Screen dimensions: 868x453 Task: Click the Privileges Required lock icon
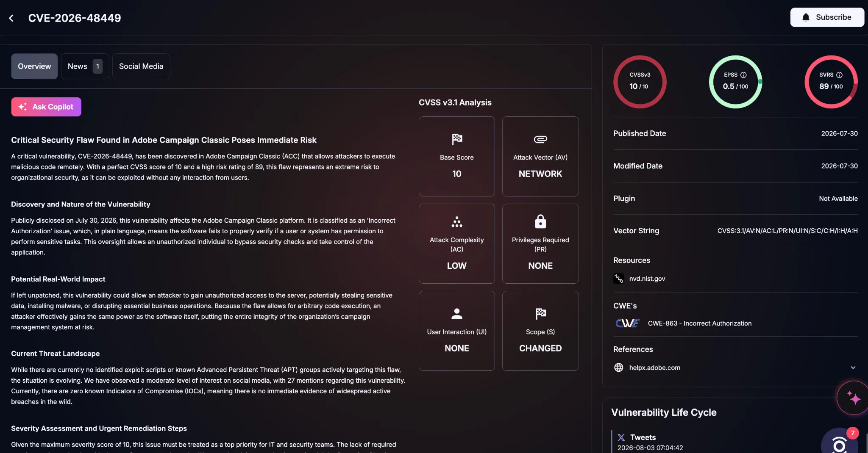[x=540, y=221]
